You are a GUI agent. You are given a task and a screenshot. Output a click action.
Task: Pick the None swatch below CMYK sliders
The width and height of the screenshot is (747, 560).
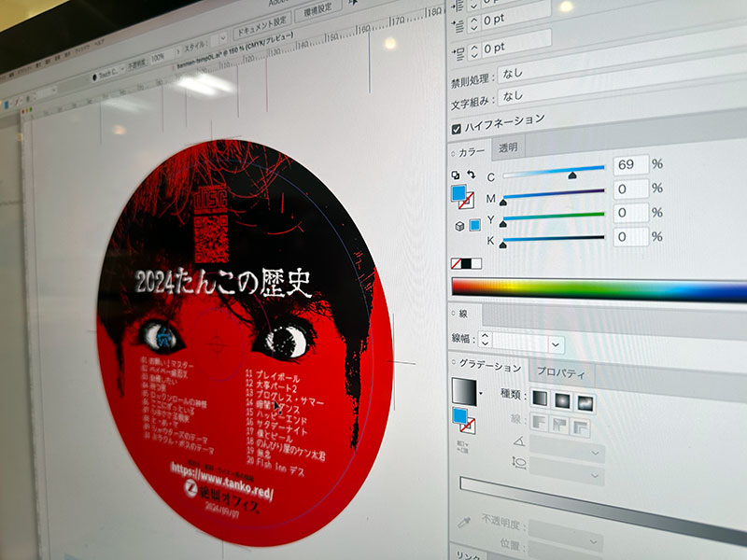[x=456, y=263]
